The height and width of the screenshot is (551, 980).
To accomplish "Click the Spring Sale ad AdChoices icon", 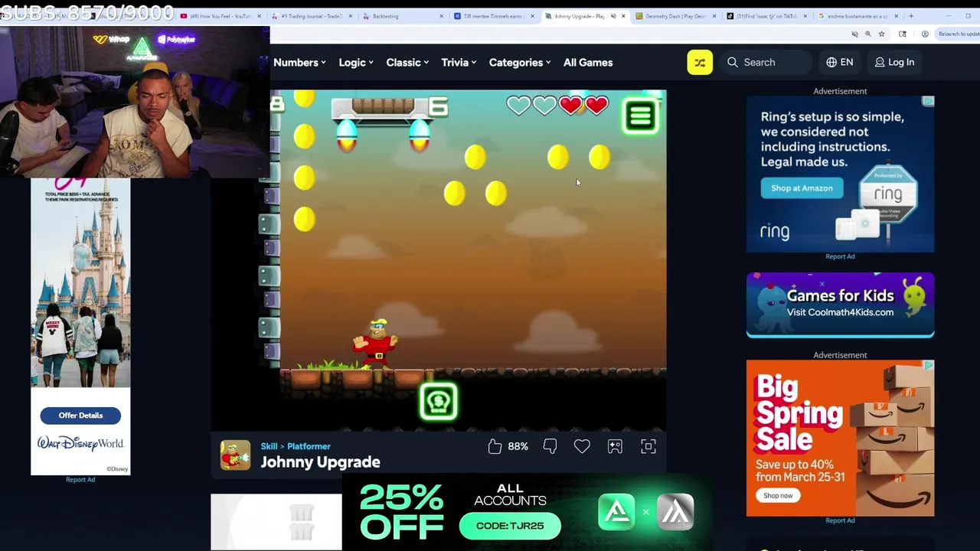I will 928,366.
